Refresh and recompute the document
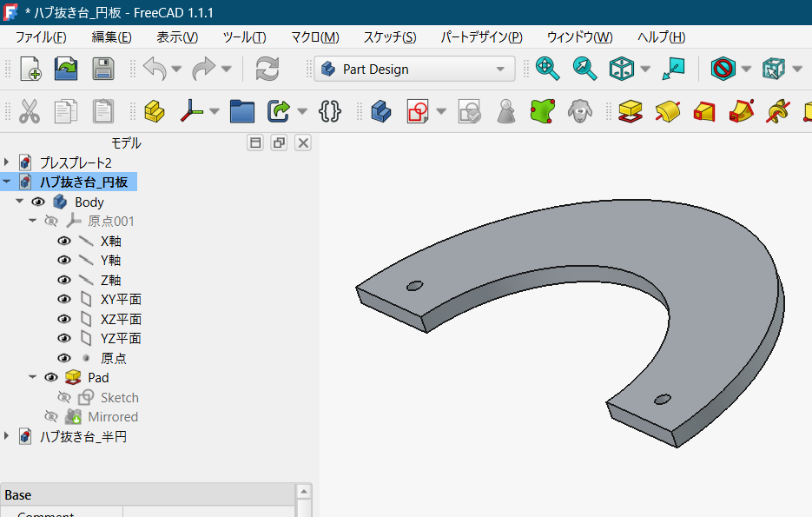812x517 pixels. [267, 69]
